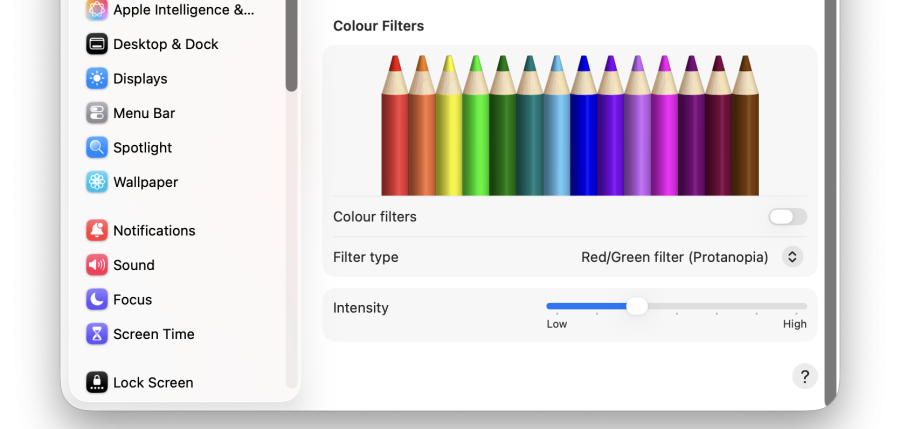Click the sidebar scrollbar thumb

tap(292, 45)
